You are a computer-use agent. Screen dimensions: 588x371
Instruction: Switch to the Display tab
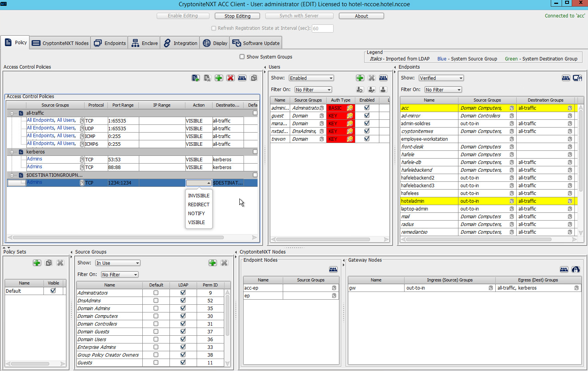pyautogui.click(x=215, y=43)
